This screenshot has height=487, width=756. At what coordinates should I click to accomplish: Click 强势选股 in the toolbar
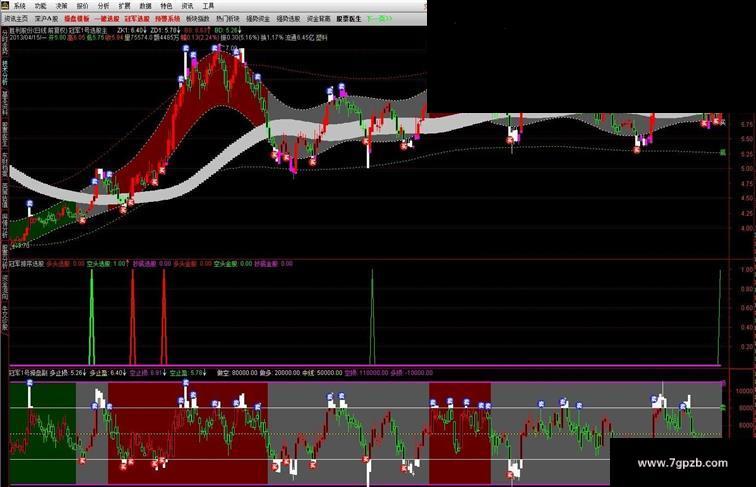tap(288, 19)
